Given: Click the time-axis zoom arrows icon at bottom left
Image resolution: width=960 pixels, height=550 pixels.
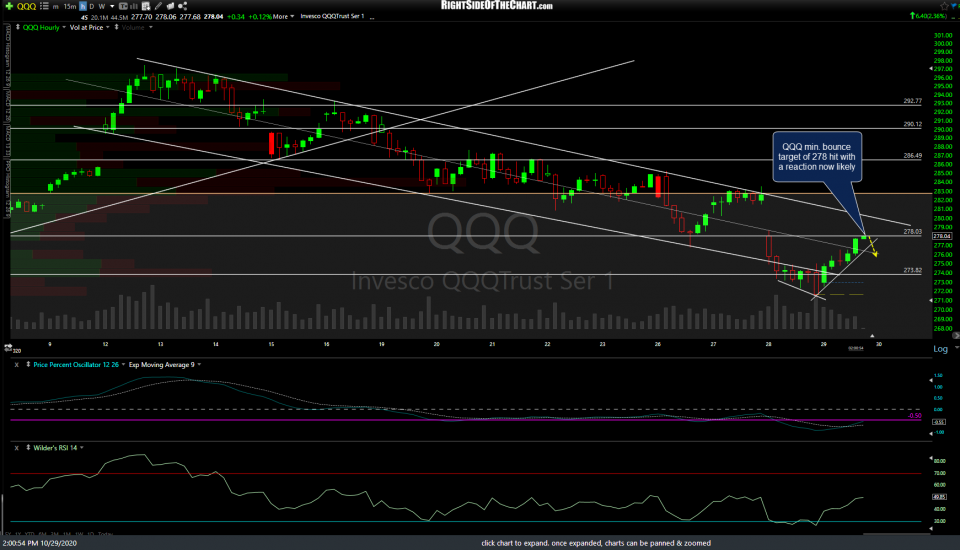Looking at the screenshot, I should click(x=8, y=347).
